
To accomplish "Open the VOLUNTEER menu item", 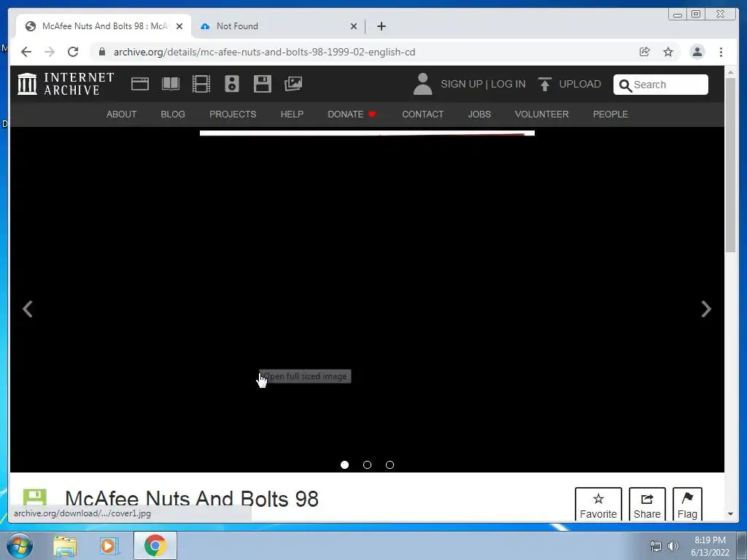I will (542, 114).
